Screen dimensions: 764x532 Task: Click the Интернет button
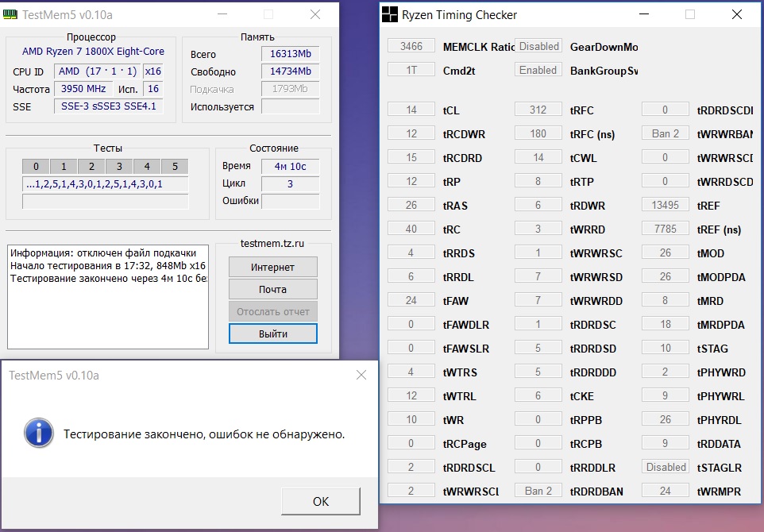click(273, 267)
